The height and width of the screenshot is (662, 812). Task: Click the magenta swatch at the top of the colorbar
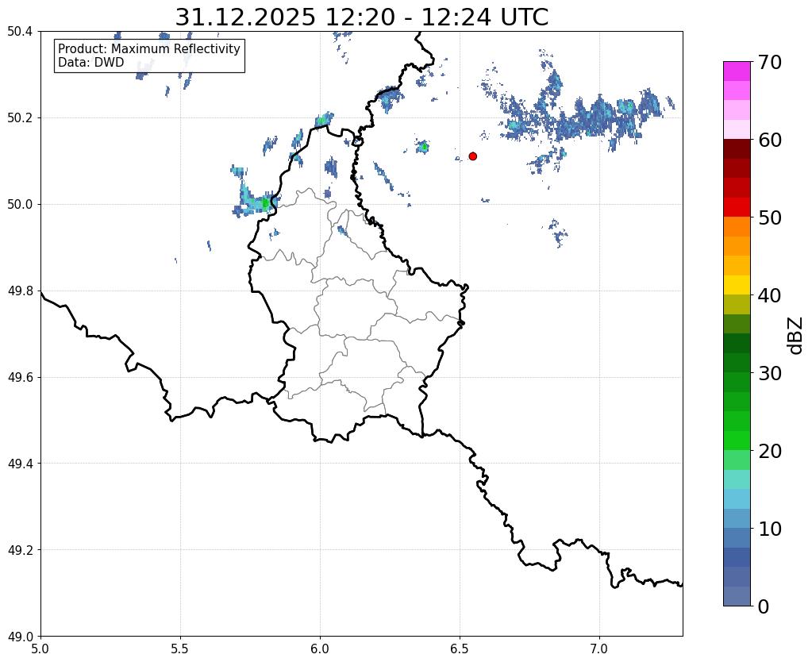coord(737,71)
